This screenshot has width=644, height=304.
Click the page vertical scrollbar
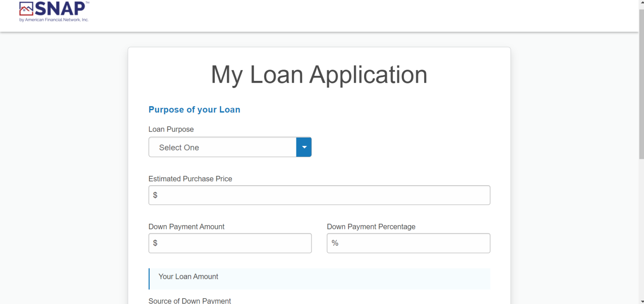(641, 84)
